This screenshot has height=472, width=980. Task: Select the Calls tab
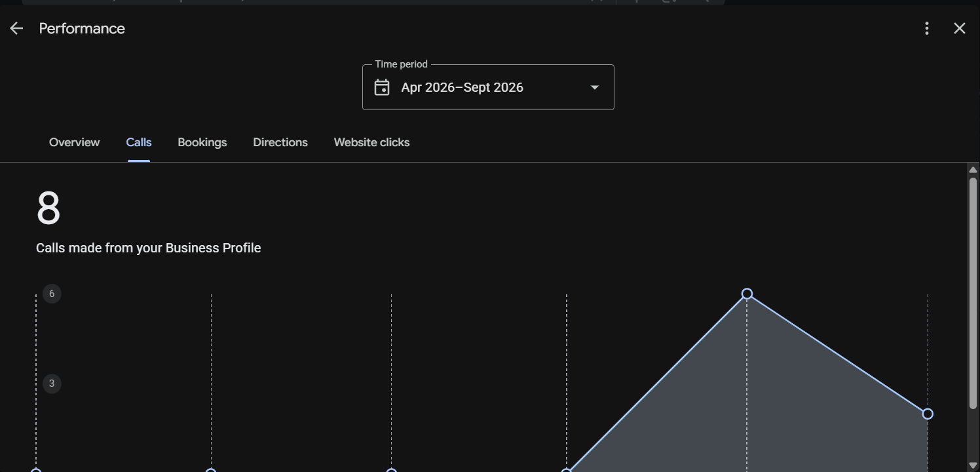139,142
